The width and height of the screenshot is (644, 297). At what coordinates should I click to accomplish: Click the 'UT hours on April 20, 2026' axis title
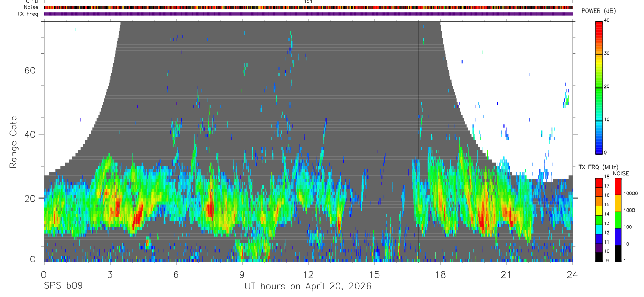pos(308,287)
